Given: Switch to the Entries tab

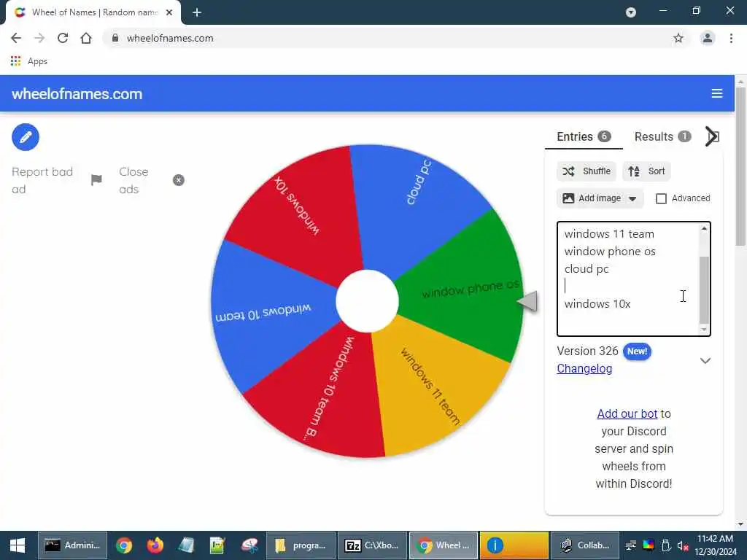Looking at the screenshot, I should click(x=584, y=136).
